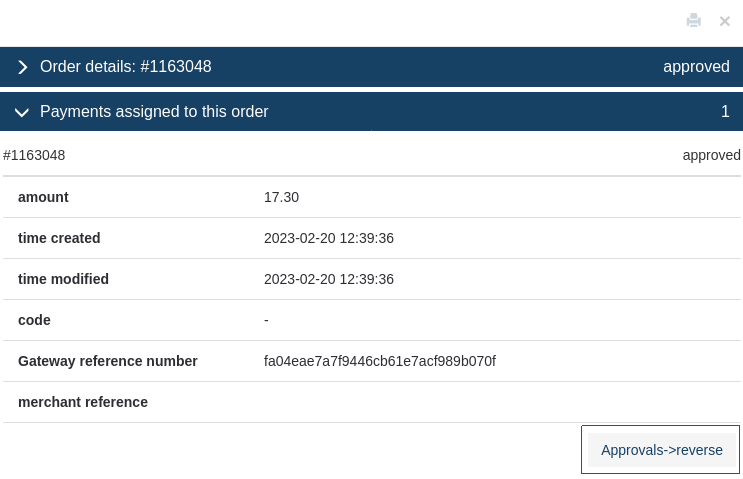Click the time modified timestamp value
This screenshot has width=743, height=479.
click(x=329, y=279)
